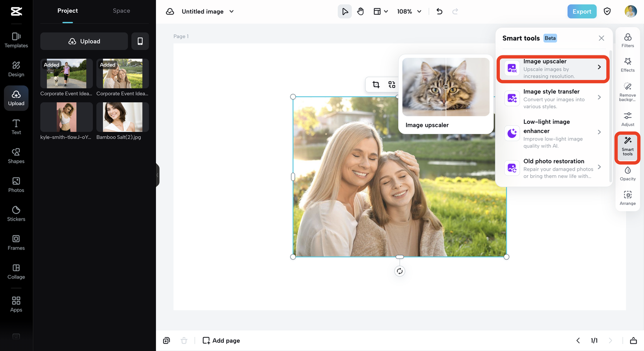Click the duplicate page icon
Image resolution: width=644 pixels, height=351 pixels.
click(x=167, y=340)
